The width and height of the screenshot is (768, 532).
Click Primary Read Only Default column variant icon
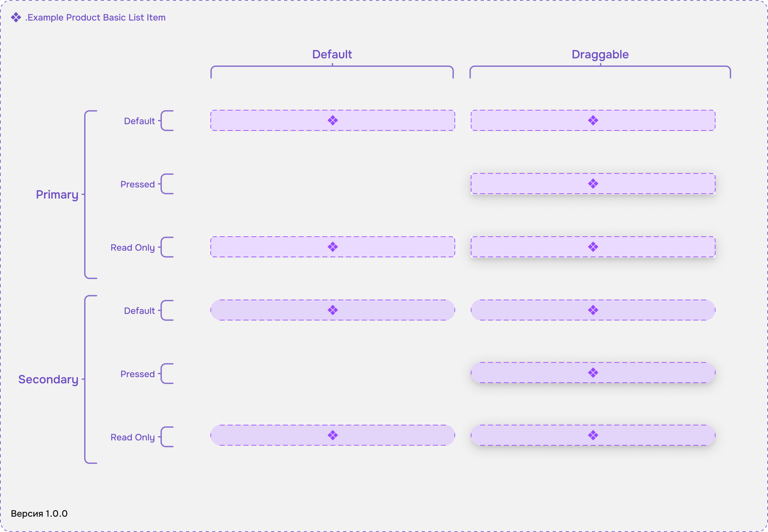(x=333, y=247)
